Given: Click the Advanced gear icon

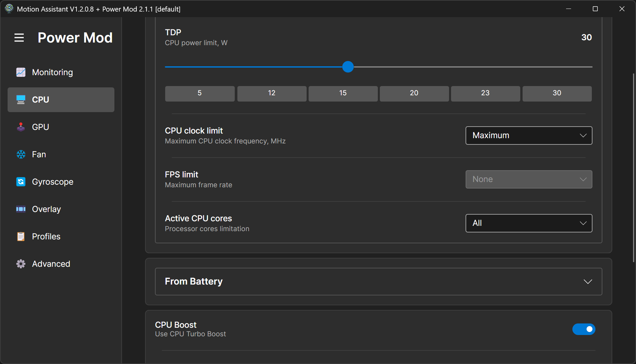Looking at the screenshot, I should click(21, 264).
